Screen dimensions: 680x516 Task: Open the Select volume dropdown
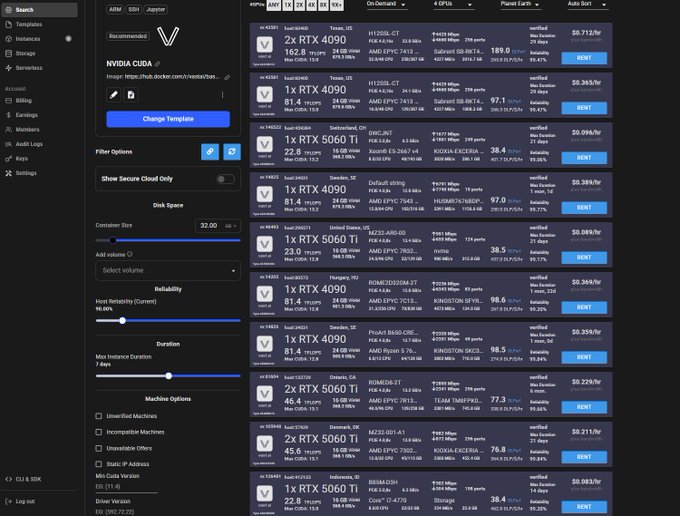click(x=168, y=270)
